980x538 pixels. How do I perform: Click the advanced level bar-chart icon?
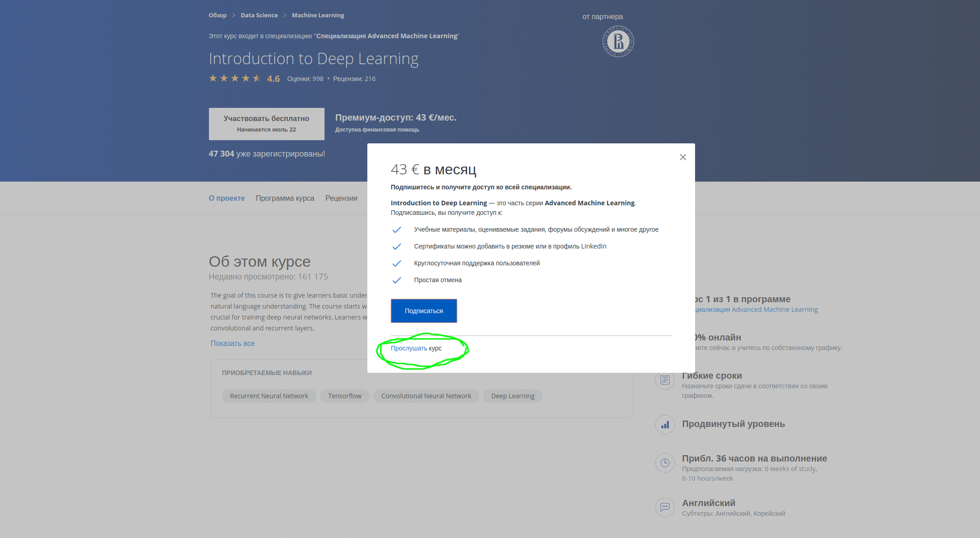point(665,425)
